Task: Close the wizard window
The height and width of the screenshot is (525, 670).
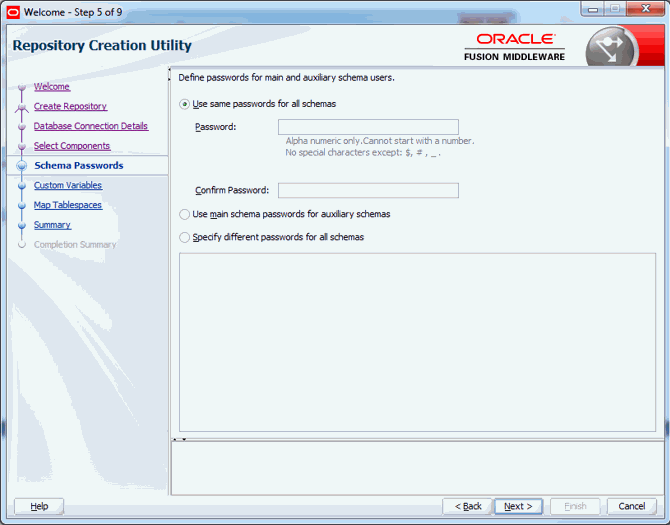Action: click(x=646, y=9)
